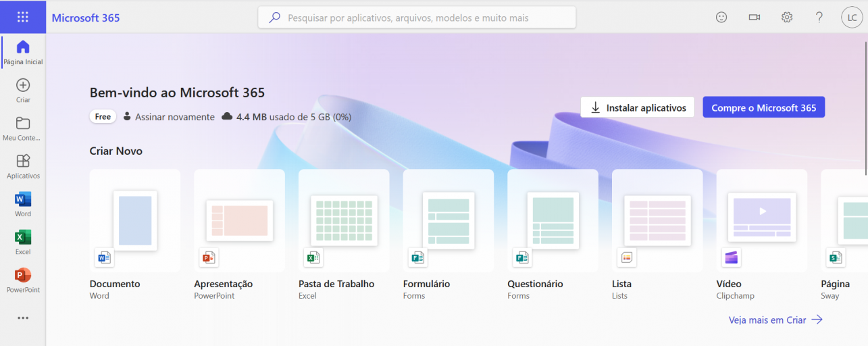Click the arrow beside Veja mais em Criar

coord(817,320)
